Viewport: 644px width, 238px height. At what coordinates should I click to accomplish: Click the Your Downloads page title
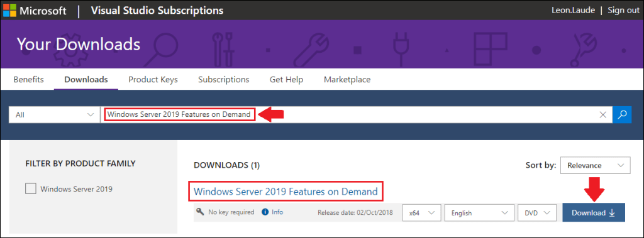coord(79,45)
